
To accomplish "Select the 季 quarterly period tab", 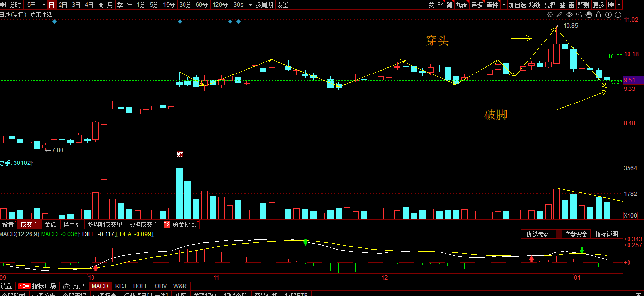I will (x=120, y=5).
